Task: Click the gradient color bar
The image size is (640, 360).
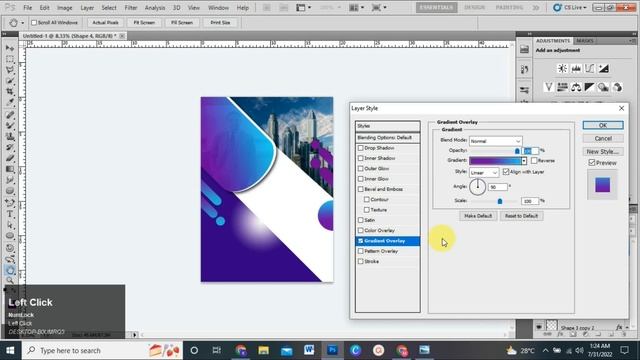Action: coord(495,161)
